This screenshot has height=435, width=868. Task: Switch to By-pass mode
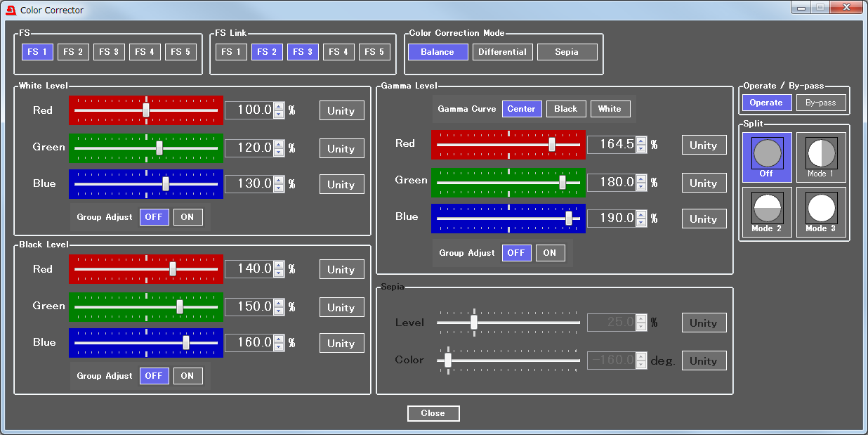820,103
